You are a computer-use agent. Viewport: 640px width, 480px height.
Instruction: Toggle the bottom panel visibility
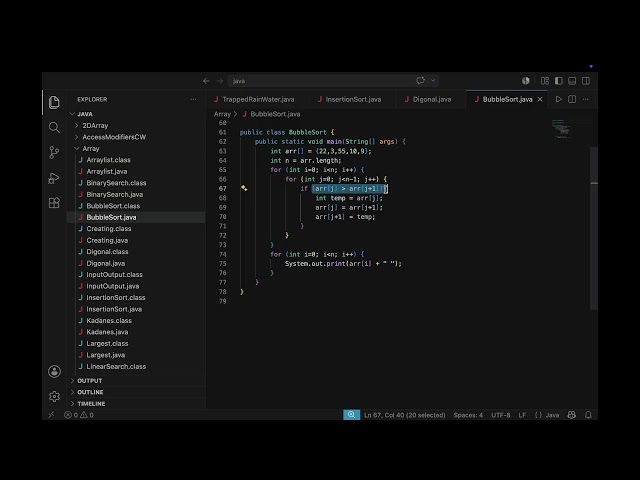click(572, 81)
